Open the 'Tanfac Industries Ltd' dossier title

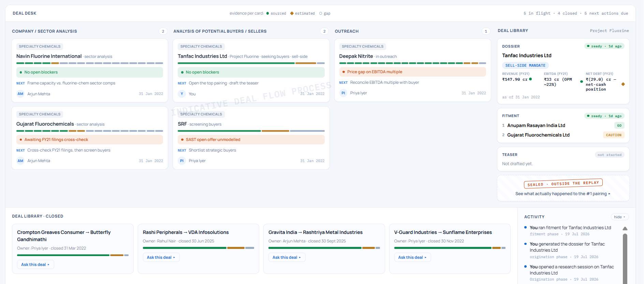(x=527, y=56)
